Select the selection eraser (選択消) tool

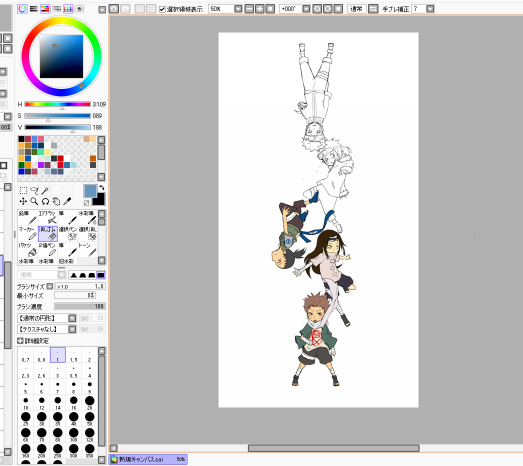87,234
